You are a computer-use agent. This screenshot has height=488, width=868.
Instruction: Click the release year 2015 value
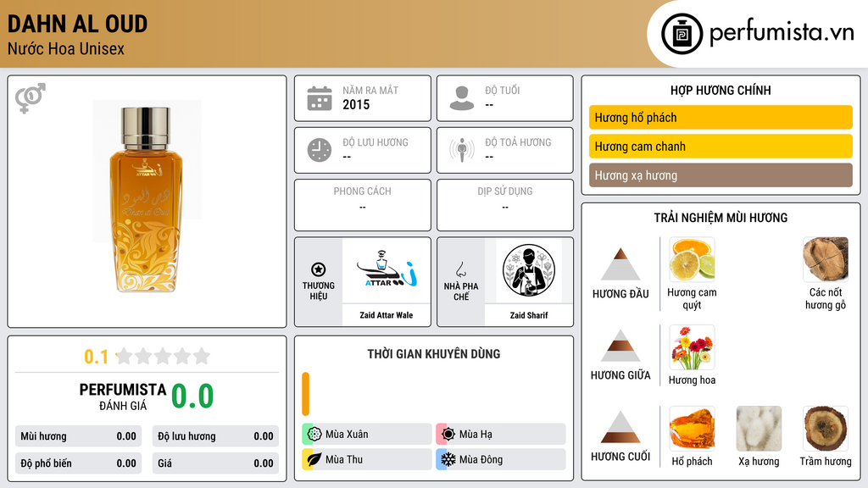click(356, 104)
